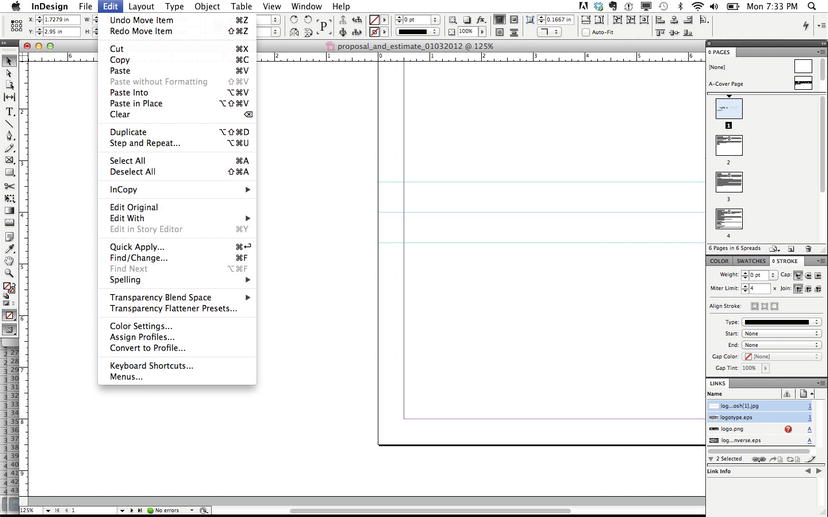Choose Find/Change...

tap(177, 258)
